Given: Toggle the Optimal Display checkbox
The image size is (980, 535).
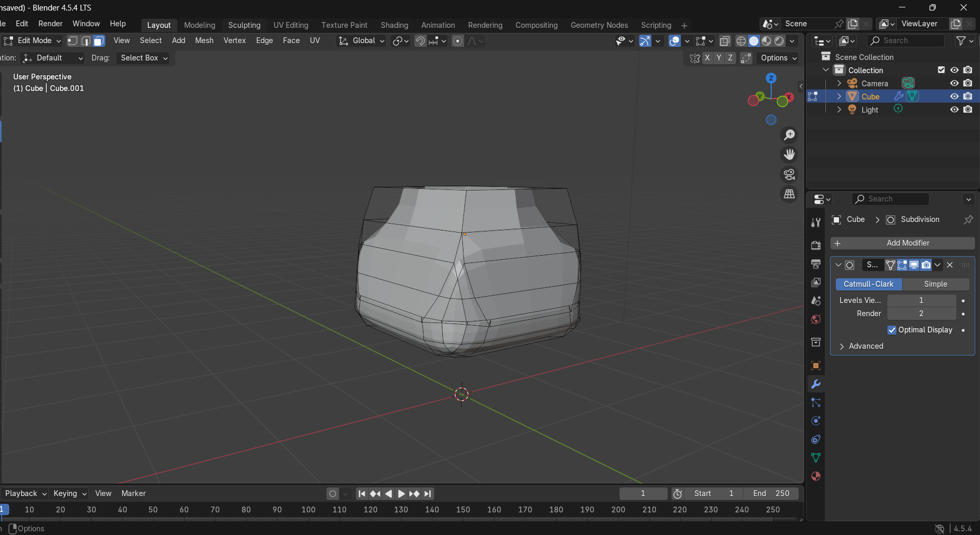Looking at the screenshot, I should click(892, 330).
